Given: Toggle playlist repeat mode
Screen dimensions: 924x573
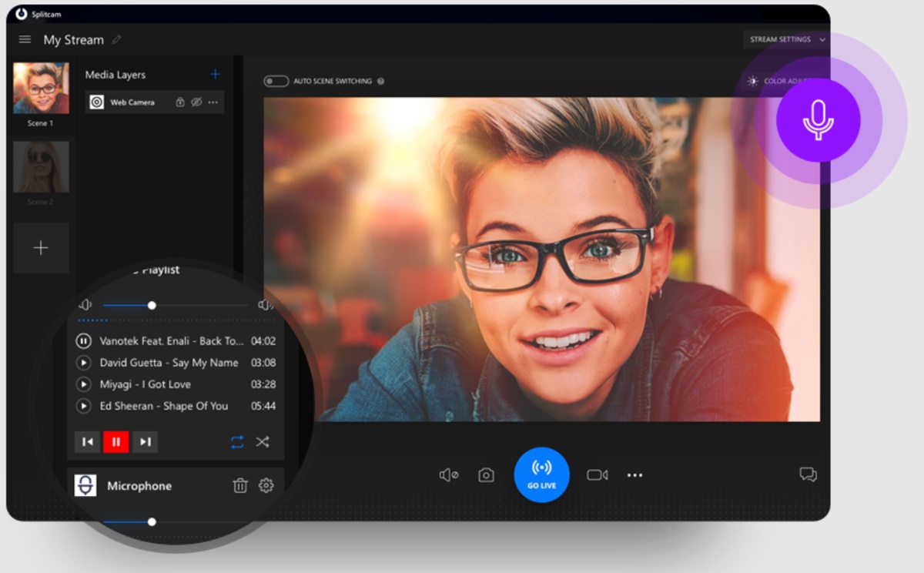Looking at the screenshot, I should (237, 441).
